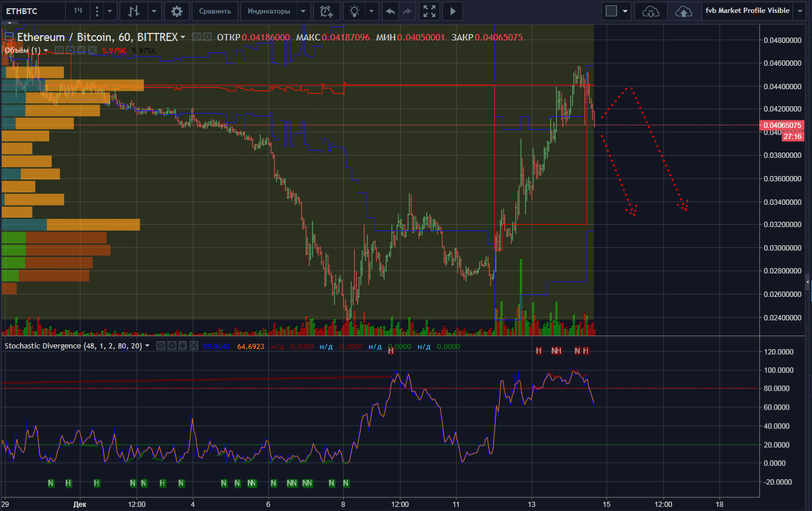This screenshot has height=511, width=812.
Task: Hide the Ethereum / Bitcoin main series
Action: pyautogui.click(x=197, y=37)
